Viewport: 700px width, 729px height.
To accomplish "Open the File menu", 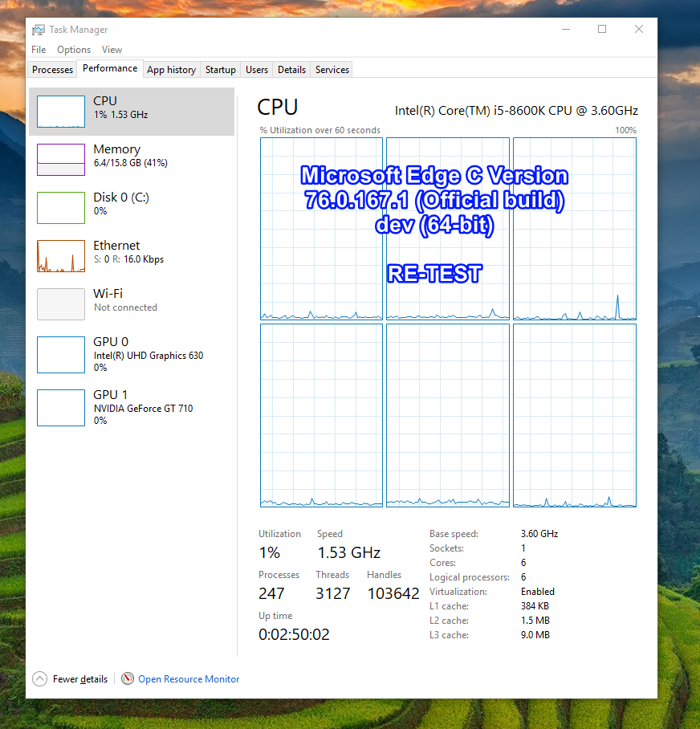I will (x=39, y=49).
